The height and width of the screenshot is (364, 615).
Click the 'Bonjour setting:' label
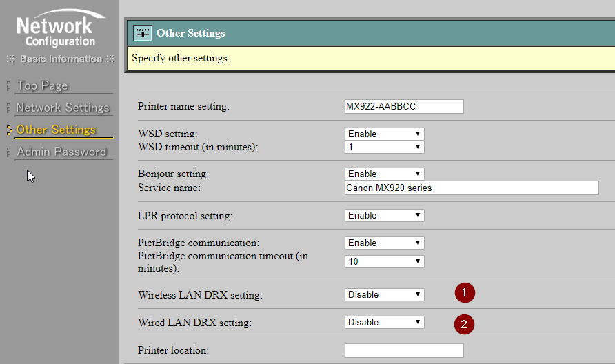[173, 174]
